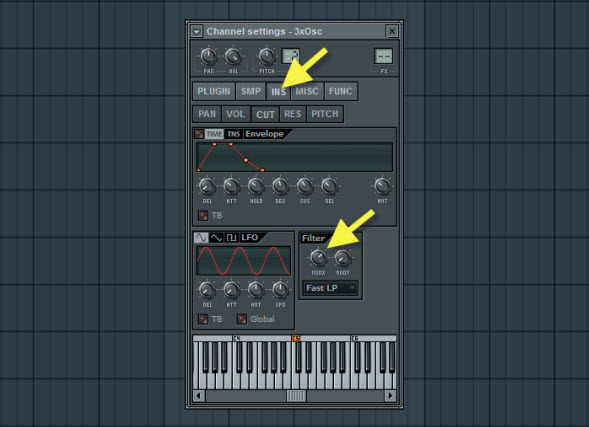589x427 pixels.
Task: Click the keyboard scrollbar thumb
Action: click(x=296, y=395)
